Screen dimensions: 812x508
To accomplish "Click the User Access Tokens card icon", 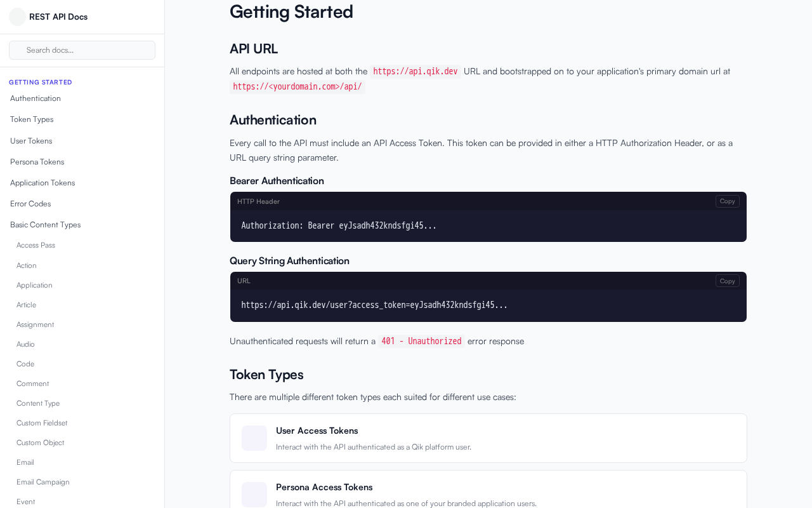I will pyautogui.click(x=254, y=438).
